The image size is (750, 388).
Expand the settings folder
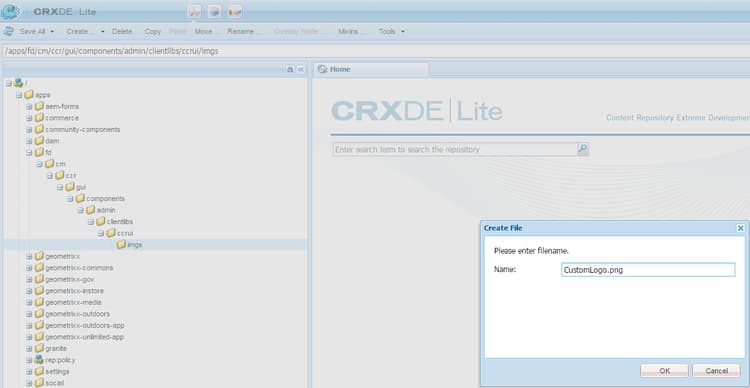pyautogui.click(x=29, y=371)
